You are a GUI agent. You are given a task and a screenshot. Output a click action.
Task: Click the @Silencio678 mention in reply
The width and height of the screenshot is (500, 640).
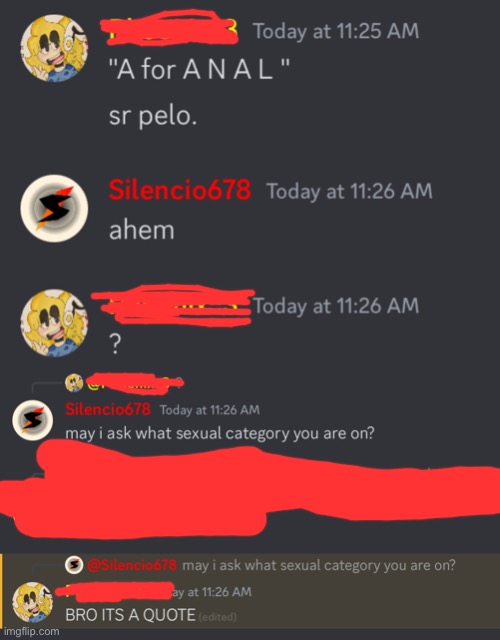131,565
